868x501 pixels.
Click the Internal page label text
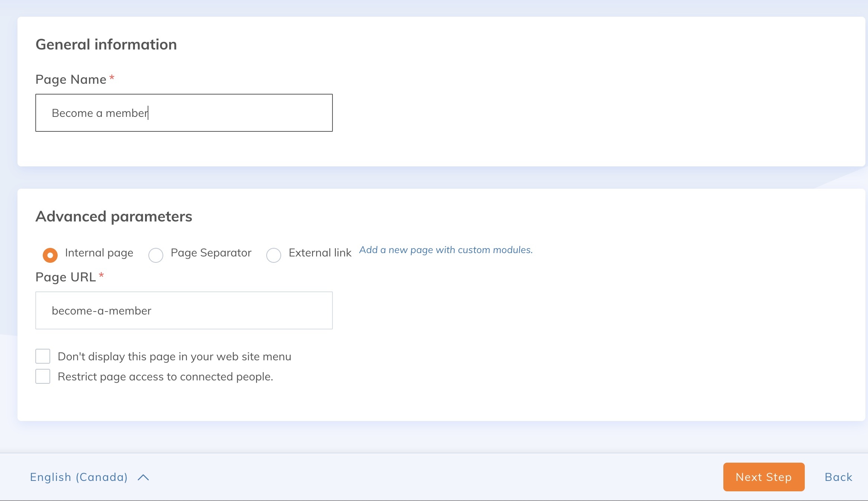tap(99, 253)
